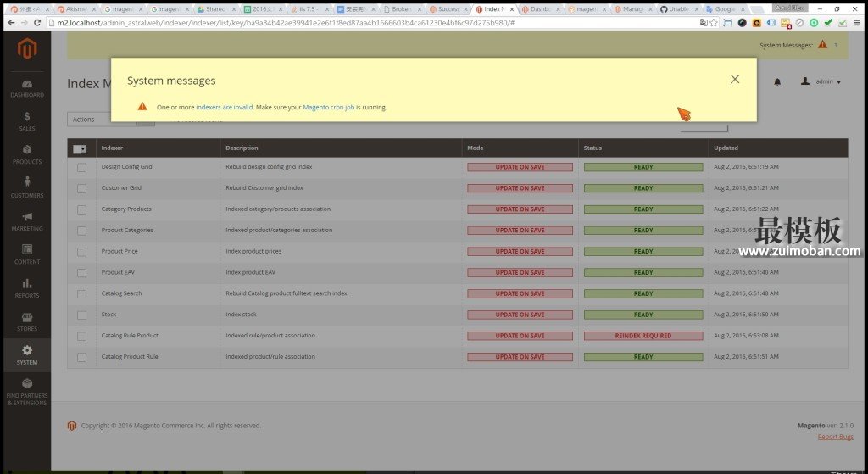The height and width of the screenshot is (474, 868).
Task: Open the Products sidebar menu
Action: point(26,155)
